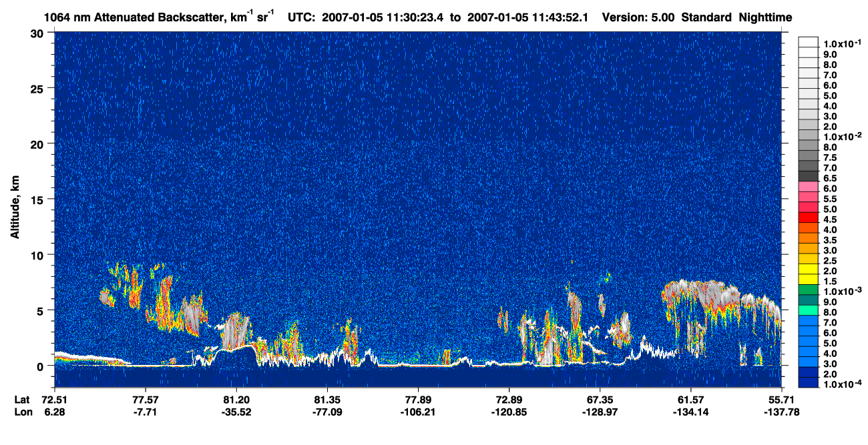Select the start time '2007-01-05 11:30:23.4'
The width and height of the screenshot is (868, 445).
pos(383,17)
